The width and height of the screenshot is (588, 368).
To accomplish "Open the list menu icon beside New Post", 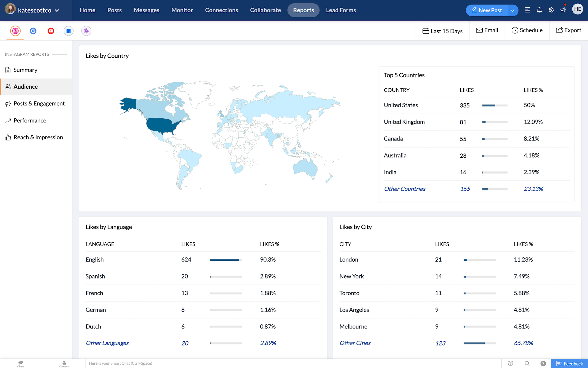I will (527, 10).
